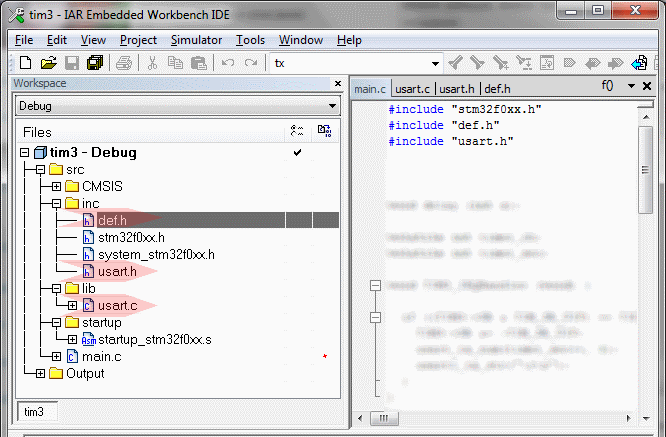666x437 pixels.
Task: Click the Save All toolbar icon
Action: click(x=95, y=63)
